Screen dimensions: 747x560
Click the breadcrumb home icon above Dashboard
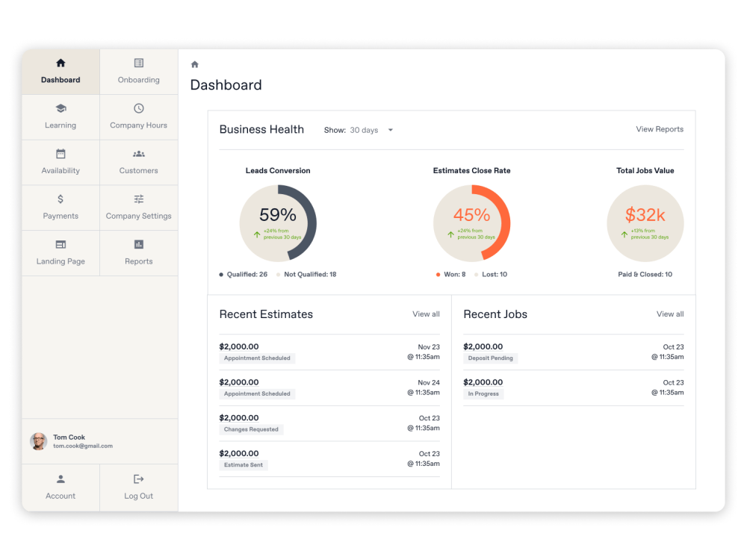click(194, 64)
